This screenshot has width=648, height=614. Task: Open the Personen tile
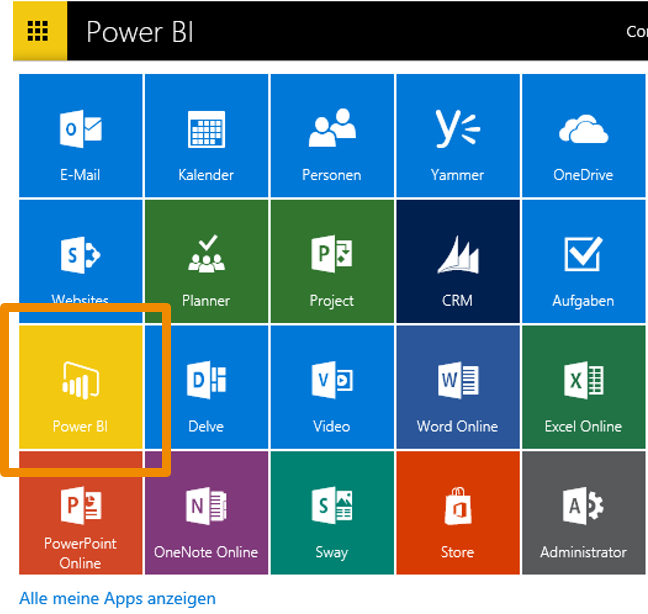[332, 136]
